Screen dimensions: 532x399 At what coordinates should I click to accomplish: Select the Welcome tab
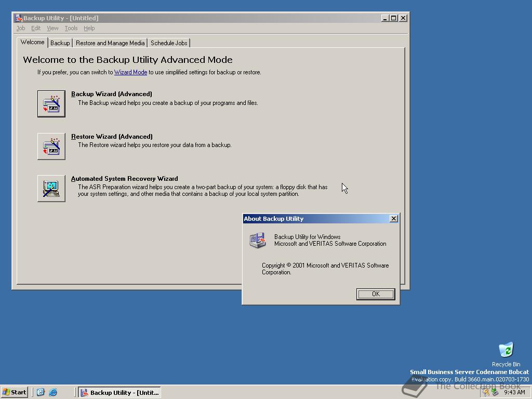click(x=32, y=42)
